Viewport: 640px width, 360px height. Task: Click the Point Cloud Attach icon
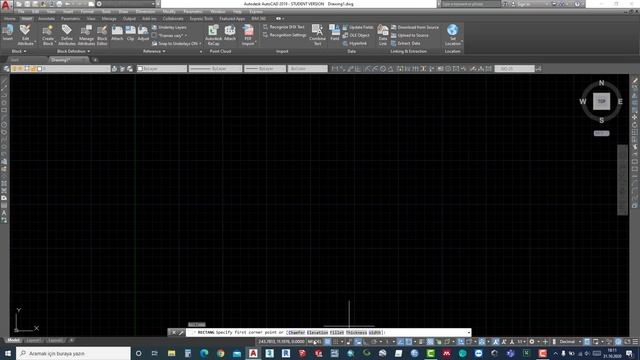point(230,33)
